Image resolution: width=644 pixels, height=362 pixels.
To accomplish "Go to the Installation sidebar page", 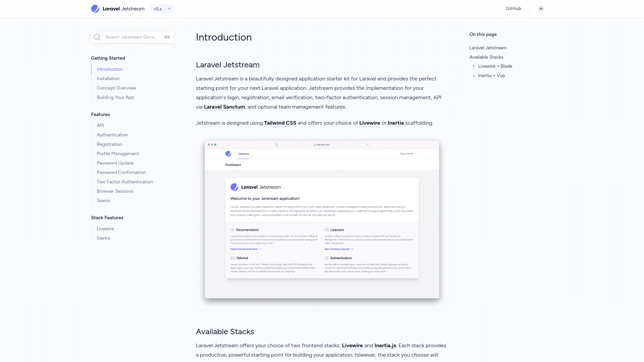I will click(x=108, y=78).
